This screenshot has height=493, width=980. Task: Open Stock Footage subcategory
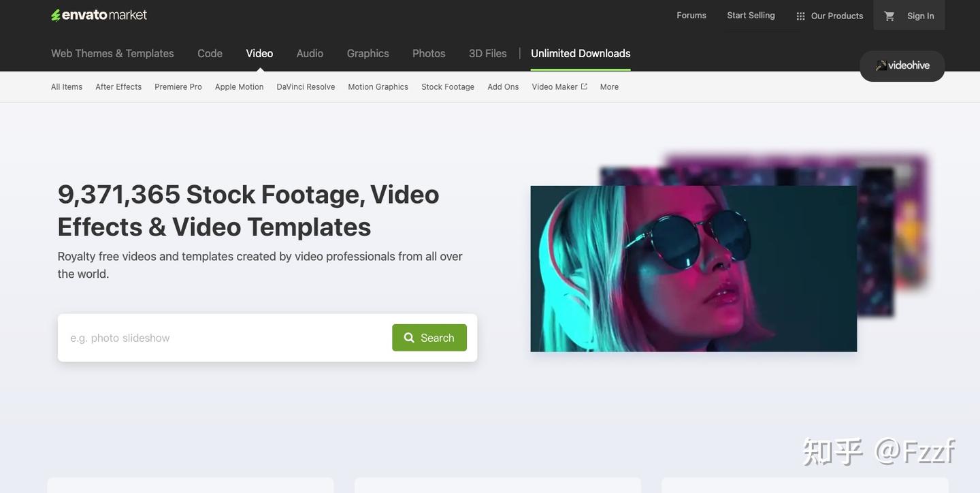coord(448,86)
